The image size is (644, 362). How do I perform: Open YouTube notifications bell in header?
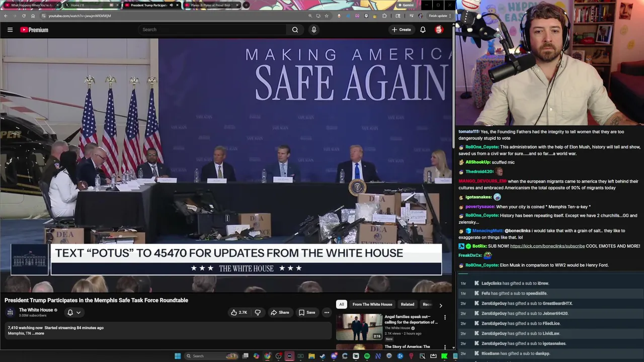click(x=423, y=30)
